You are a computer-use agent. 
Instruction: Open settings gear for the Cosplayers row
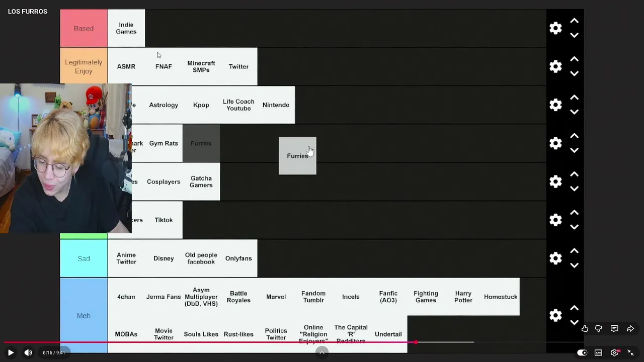coord(555,182)
